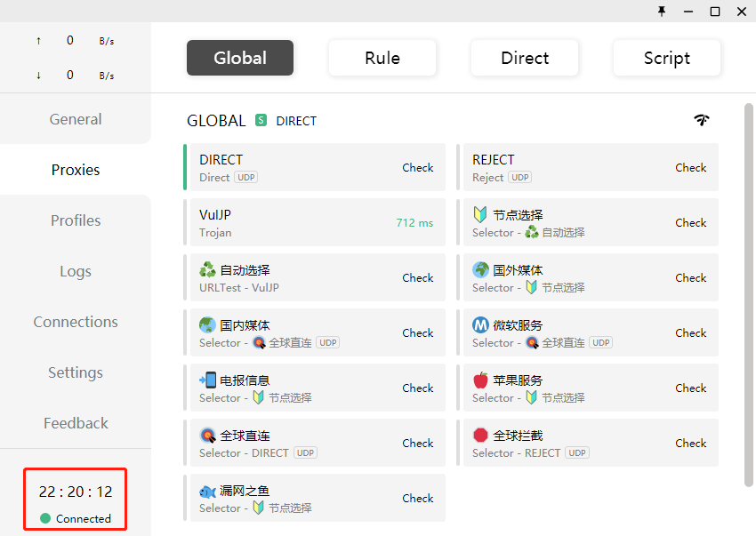Screen dimensions: 756x536
Task: Click the Connected status timer
Action: pos(76,499)
